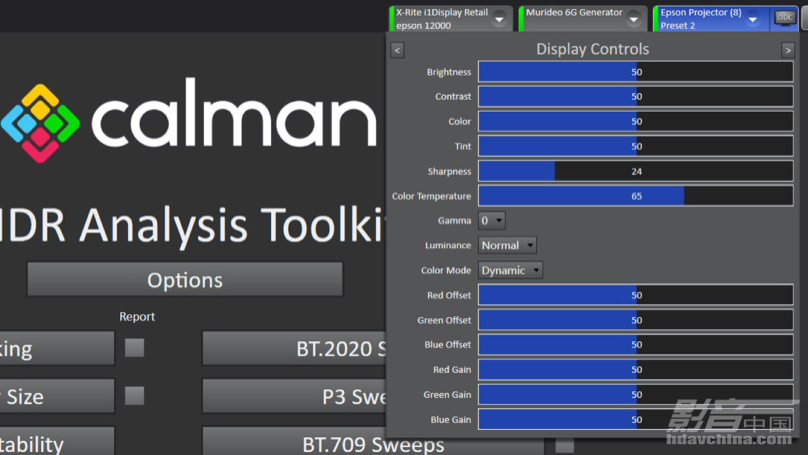The height and width of the screenshot is (455, 808).
Task: Click the Options button
Action: pyautogui.click(x=185, y=279)
